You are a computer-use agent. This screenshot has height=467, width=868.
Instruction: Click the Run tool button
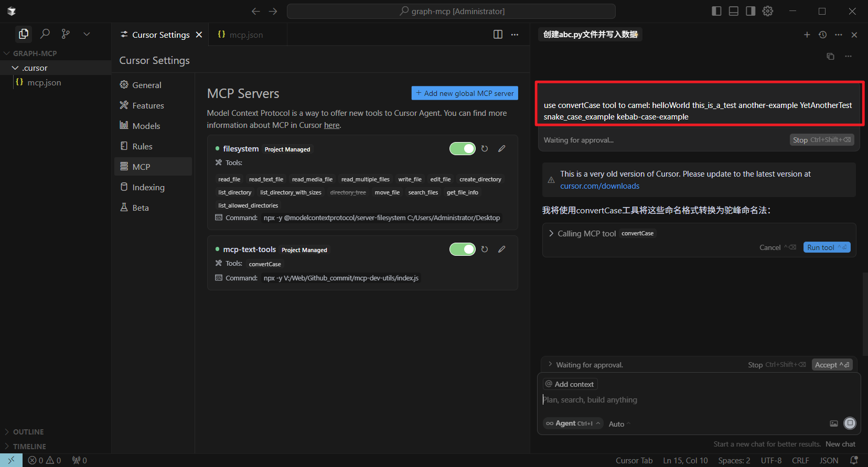click(x=827, y=247)
